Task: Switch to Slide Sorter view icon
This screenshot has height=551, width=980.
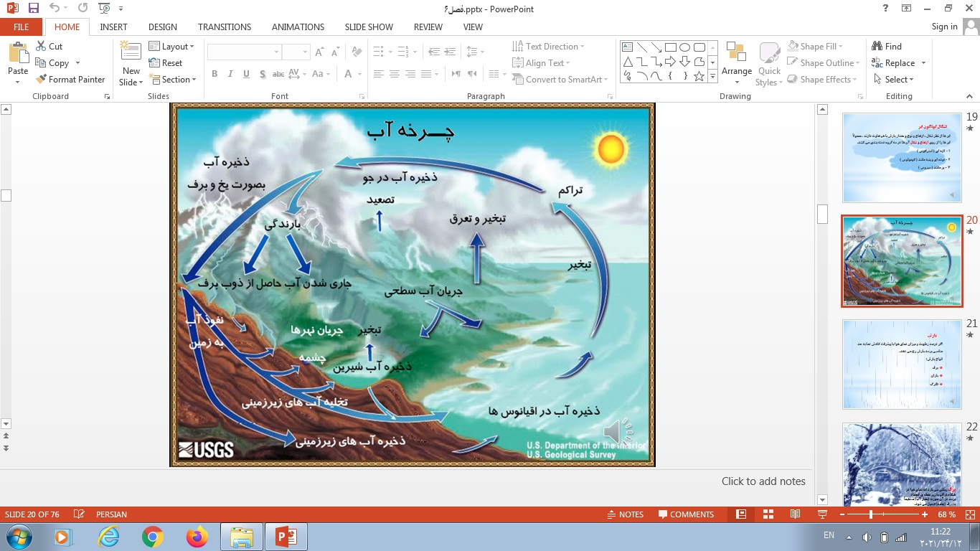Action: pyautogui.click(x=768, y=514)
